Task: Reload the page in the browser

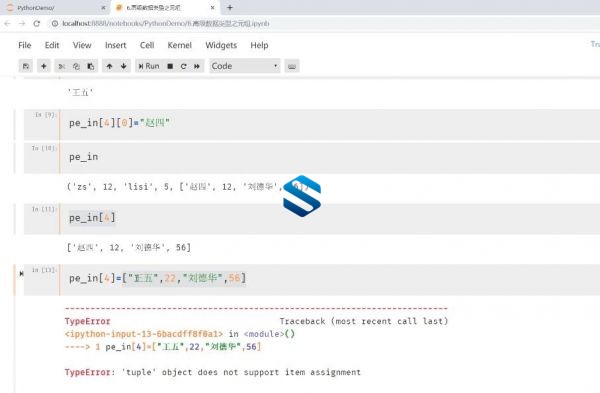Action: click(x=37, y=24)
